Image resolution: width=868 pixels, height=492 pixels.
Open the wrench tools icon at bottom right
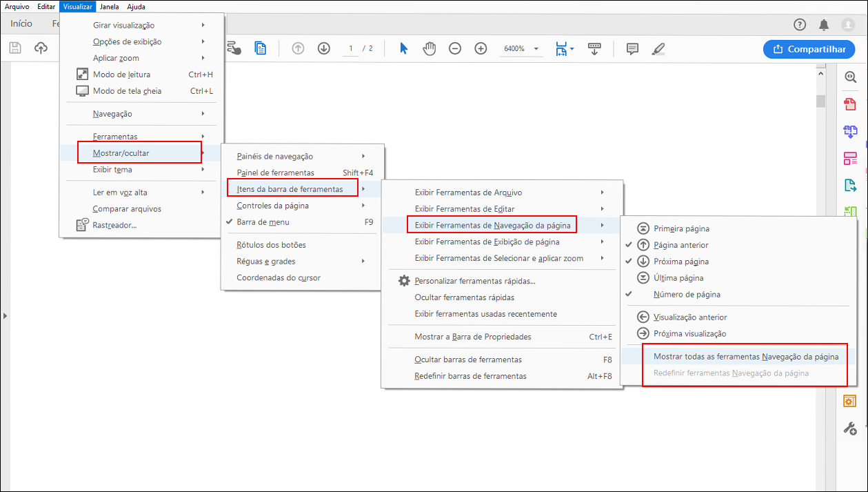click(849, 428)
